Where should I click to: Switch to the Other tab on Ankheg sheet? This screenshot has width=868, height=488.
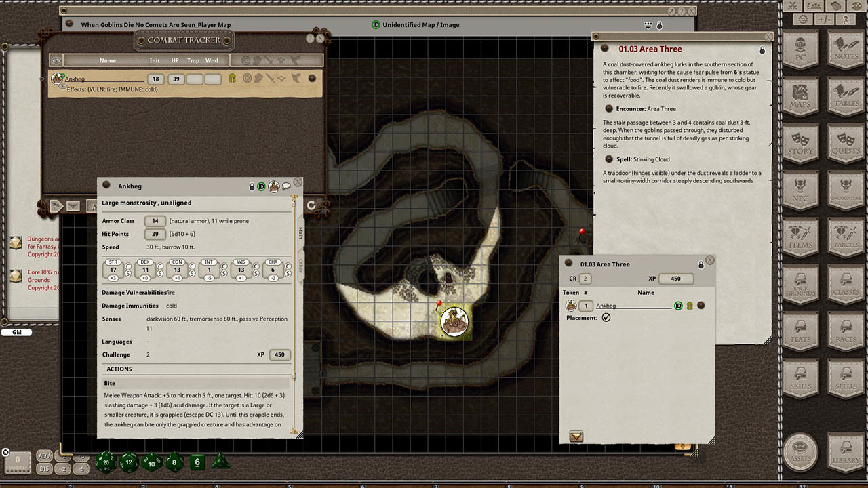pos(300,266)
